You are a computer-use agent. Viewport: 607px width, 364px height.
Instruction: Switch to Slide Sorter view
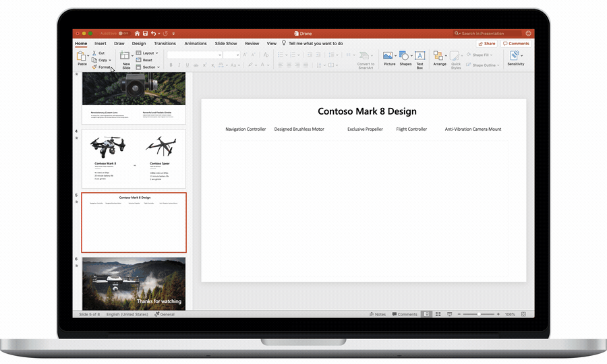point(438,314)
